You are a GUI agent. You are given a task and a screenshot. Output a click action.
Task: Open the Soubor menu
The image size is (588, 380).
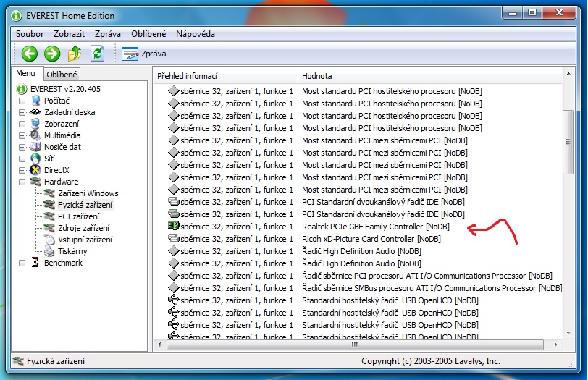click(x=30, y=34)
